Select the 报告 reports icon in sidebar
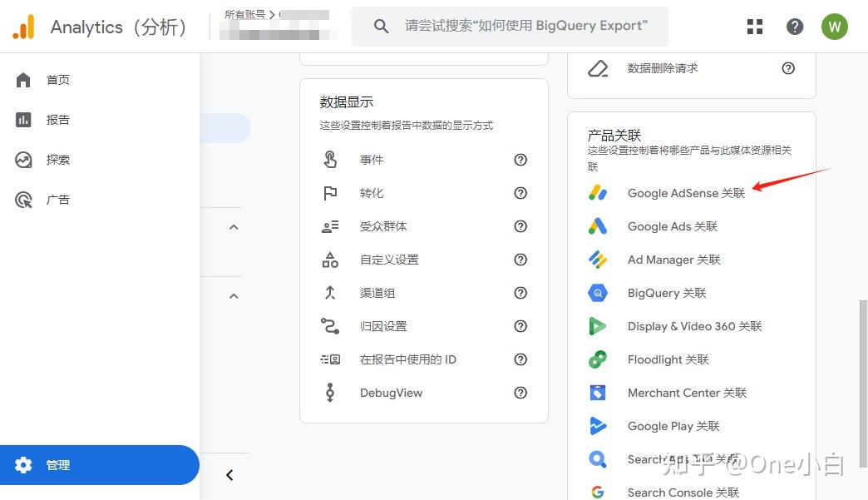Image resolution: width=868 pixels, height=500 pixels. tap(23, 119)
